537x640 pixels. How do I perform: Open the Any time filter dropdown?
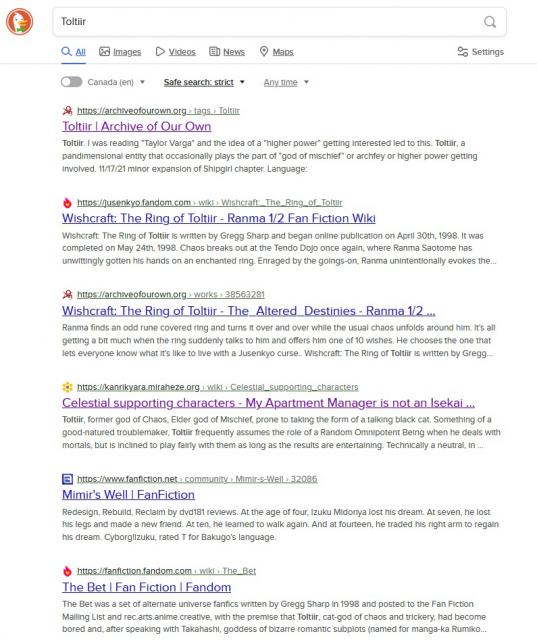coord(286,82)
